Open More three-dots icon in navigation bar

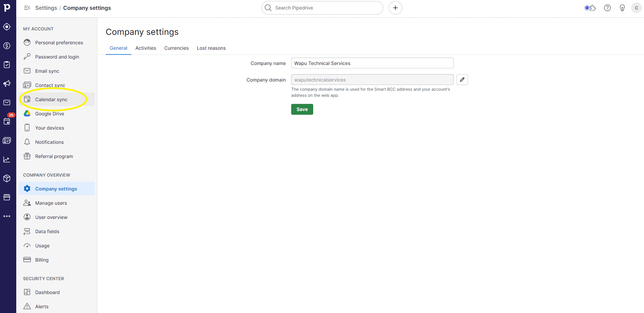(7, 216)
